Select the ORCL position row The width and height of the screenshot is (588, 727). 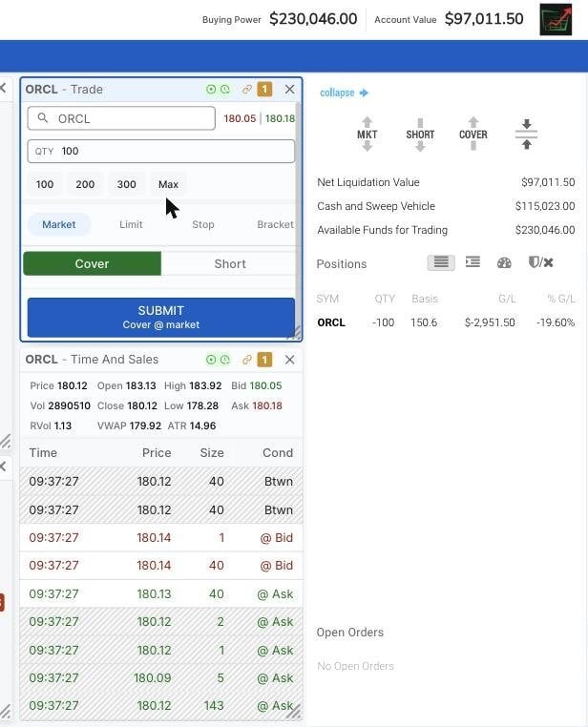446,322
